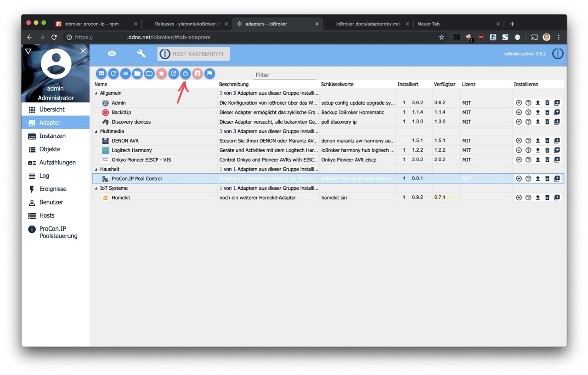Click install from GitHub octocat icon
This screenshot has width=588, height=375.
point(186,74)
